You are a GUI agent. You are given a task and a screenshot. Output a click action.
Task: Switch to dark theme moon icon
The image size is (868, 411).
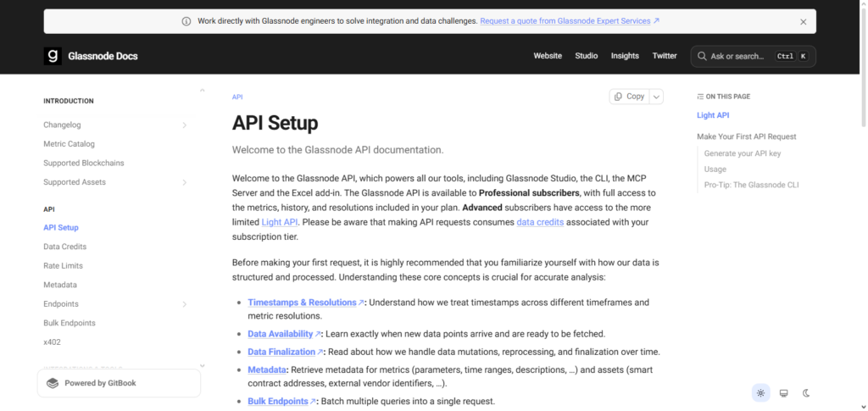pos(806,393)
